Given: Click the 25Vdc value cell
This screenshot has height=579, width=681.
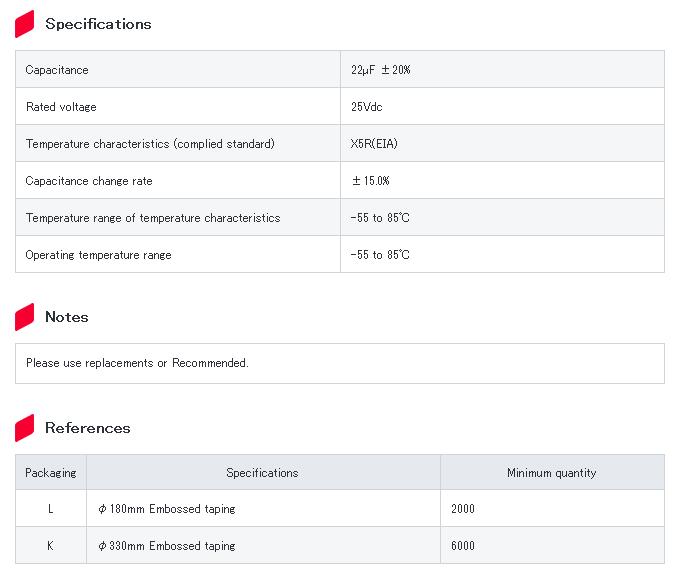Looking at the screenshot, I should (366, 107).
